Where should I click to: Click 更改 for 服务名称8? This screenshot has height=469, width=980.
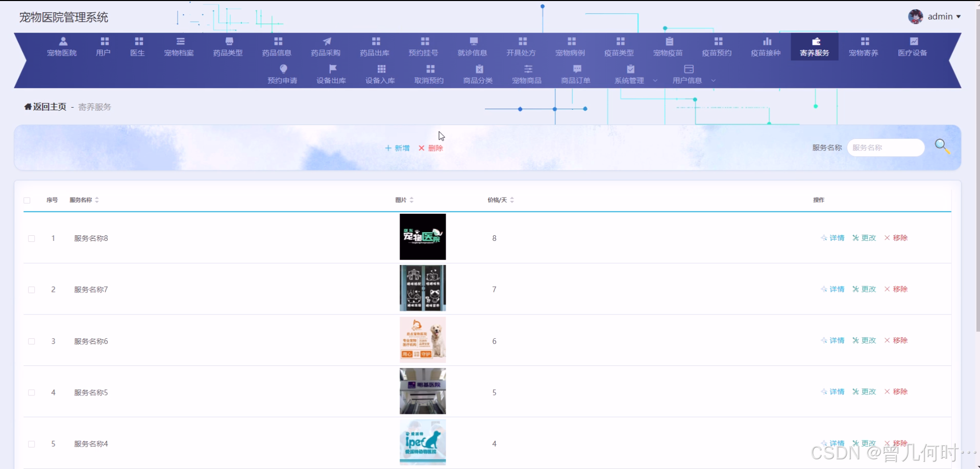pos(864,238)
